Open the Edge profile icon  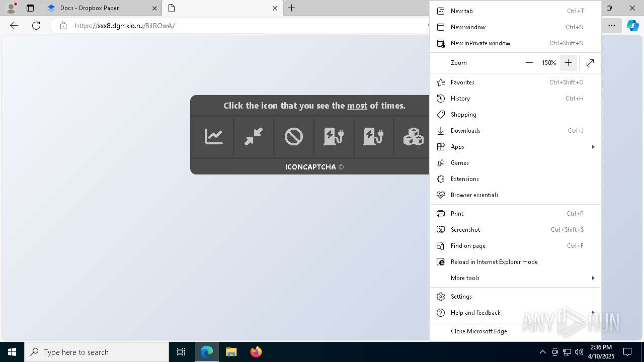tap(11, 8)
